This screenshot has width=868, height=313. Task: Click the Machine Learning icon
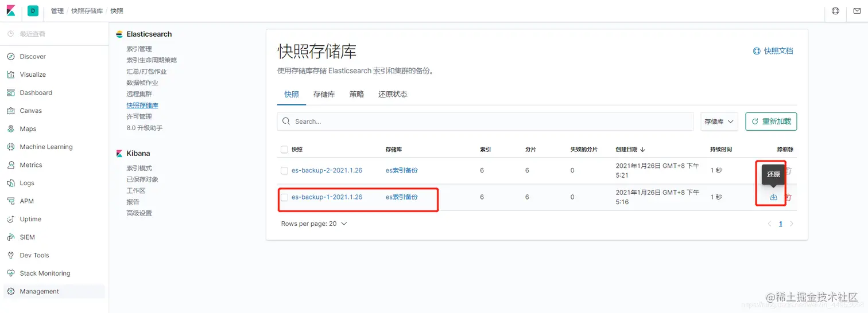(x=10, y=147)
